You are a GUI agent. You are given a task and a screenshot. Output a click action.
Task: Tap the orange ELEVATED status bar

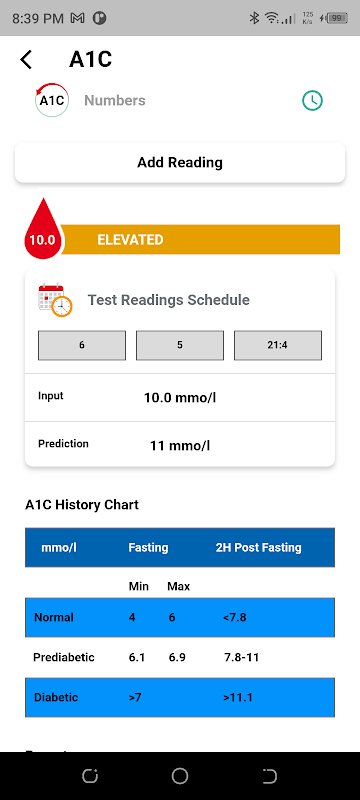(x=200, y=239)
